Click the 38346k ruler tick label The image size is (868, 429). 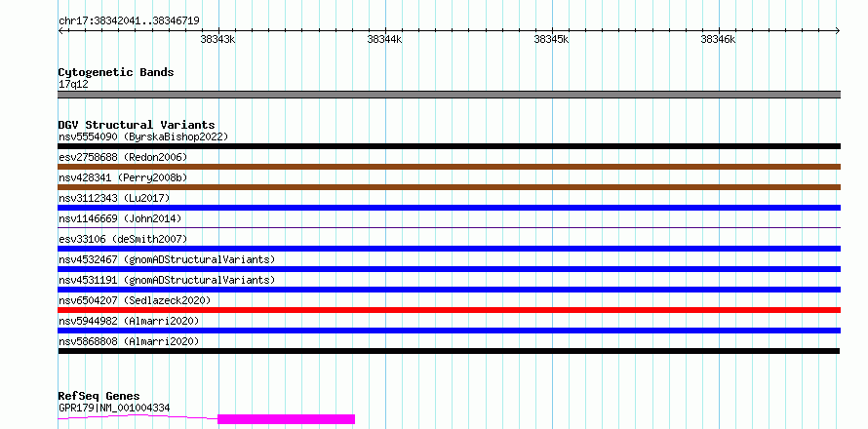click(x=718, y=39)
